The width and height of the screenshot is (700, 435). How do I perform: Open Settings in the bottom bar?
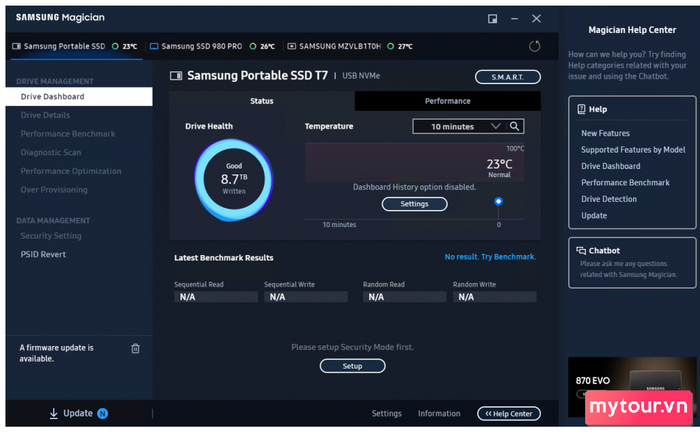point(387,414)
